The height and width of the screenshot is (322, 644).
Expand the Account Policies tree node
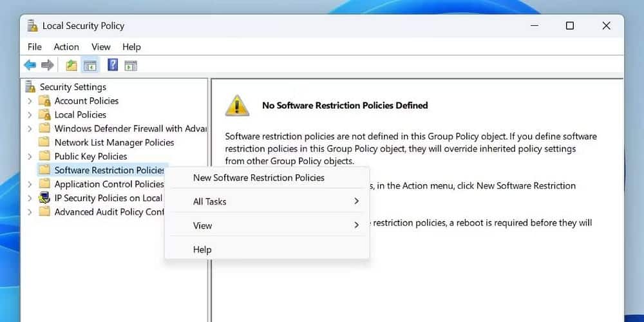coord(30,100)
